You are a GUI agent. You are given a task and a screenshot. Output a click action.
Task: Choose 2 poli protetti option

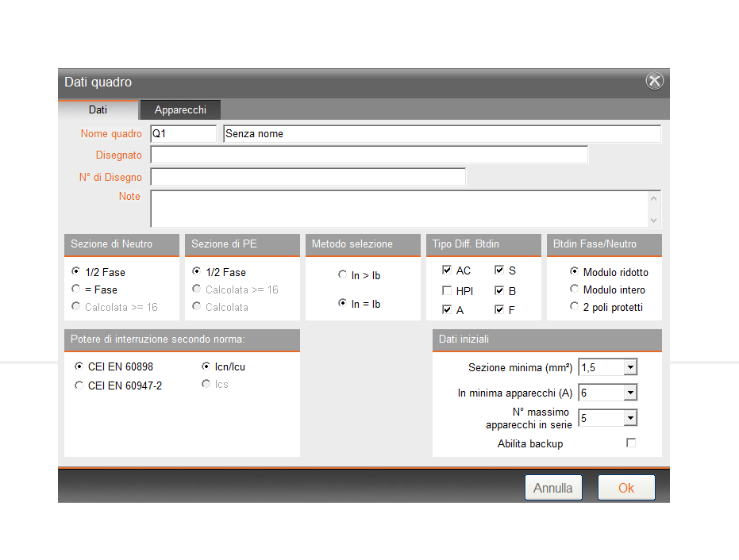pyautogui.click(x=575, y=307)
